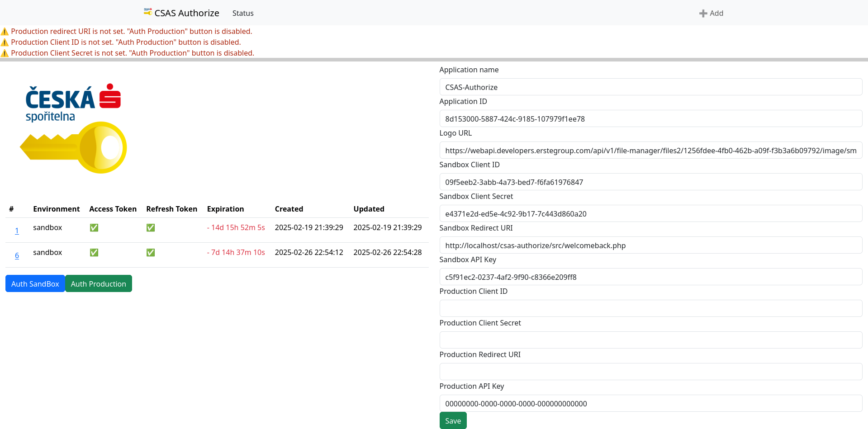Viewport: 868px width, 429px height.
Task: Click expiration value '- 14d 15h 52m 5s'
Action: [x=236, y=227]
